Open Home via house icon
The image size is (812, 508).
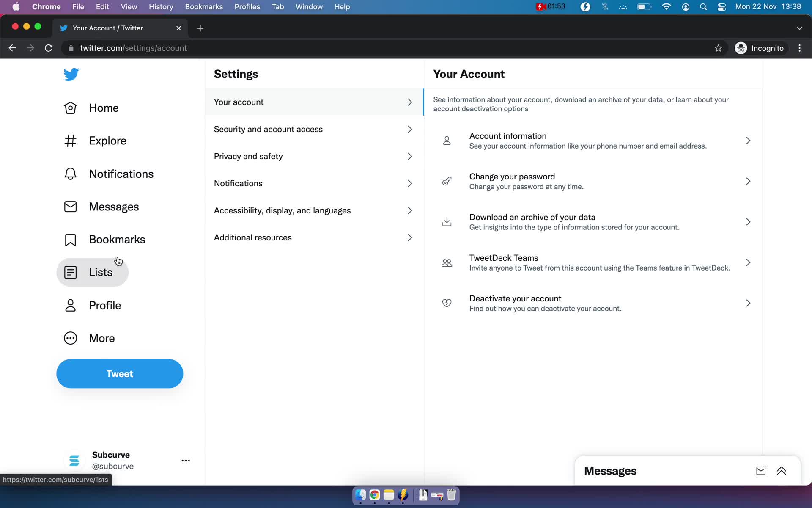click(70, 108)
